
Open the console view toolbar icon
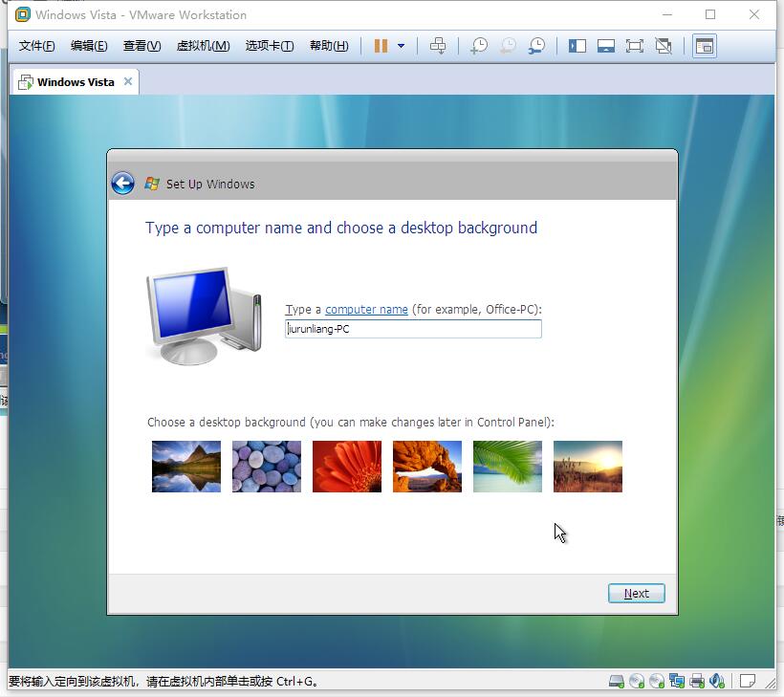point(705,47)
